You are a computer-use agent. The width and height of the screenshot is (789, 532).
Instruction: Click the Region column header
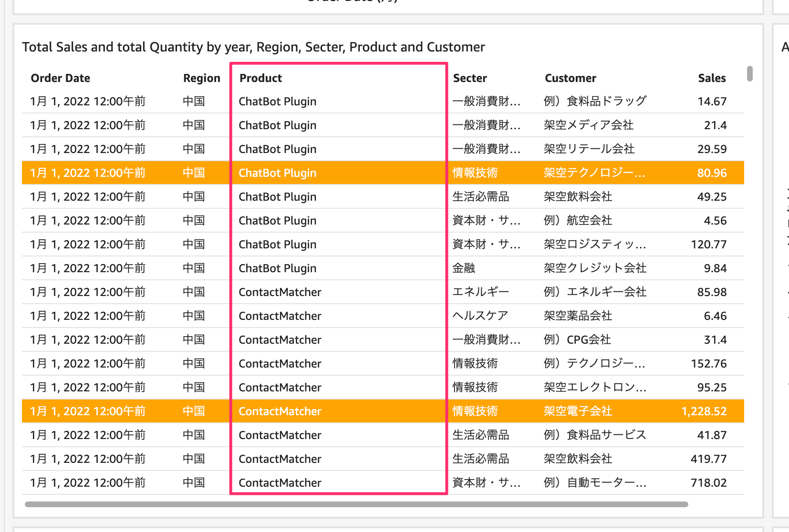(201, 78)
